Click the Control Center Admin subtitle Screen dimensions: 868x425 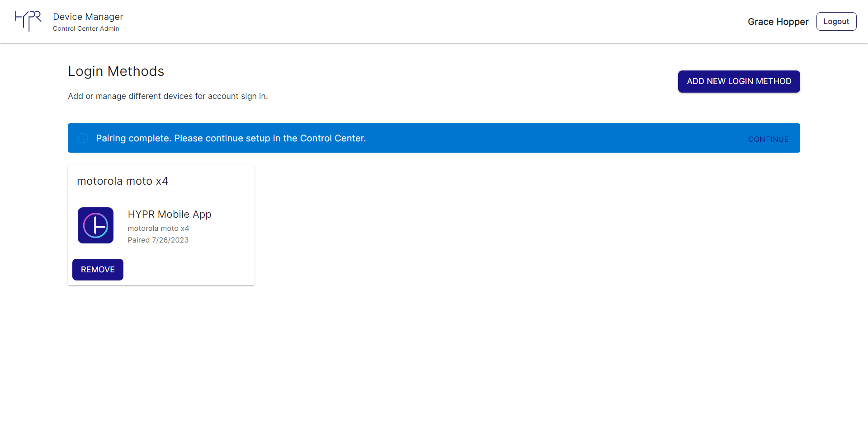click(86, 28)
